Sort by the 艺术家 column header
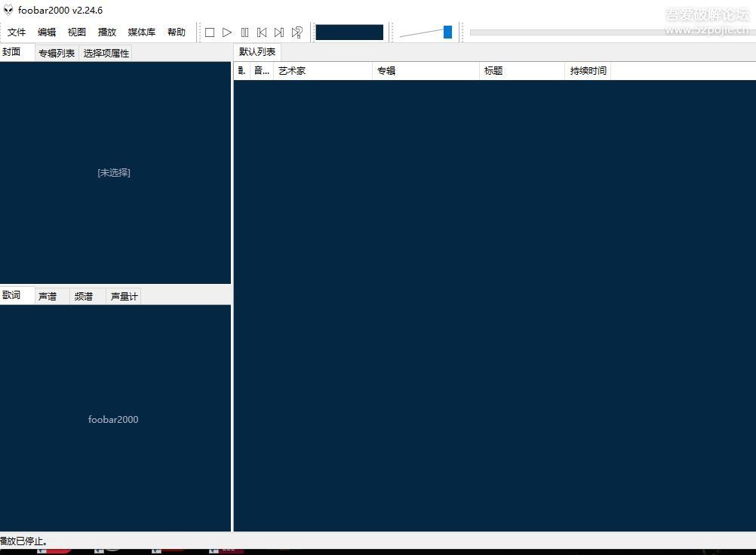 point(323,71)
